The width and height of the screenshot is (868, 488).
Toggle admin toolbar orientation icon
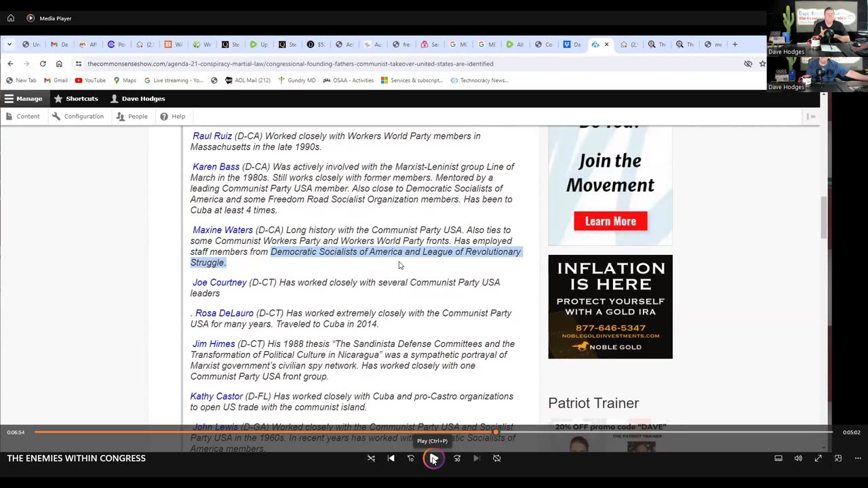click(x=812, y=117)
